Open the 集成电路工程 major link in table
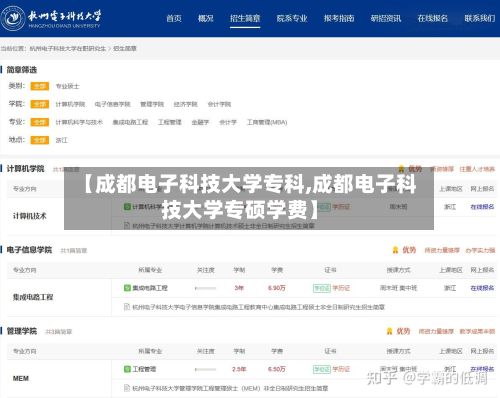The width and height of the screenshot is (500, 398). point(150,288)
